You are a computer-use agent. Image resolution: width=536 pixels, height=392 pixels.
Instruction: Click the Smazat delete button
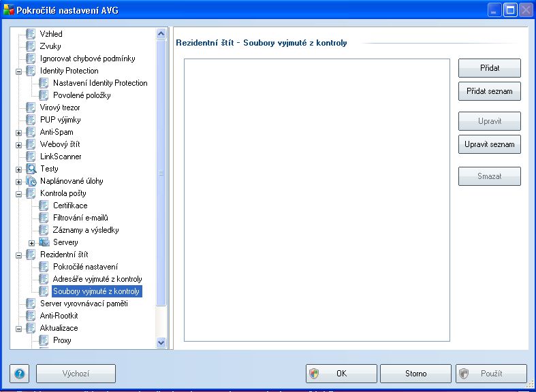point(490,176)
